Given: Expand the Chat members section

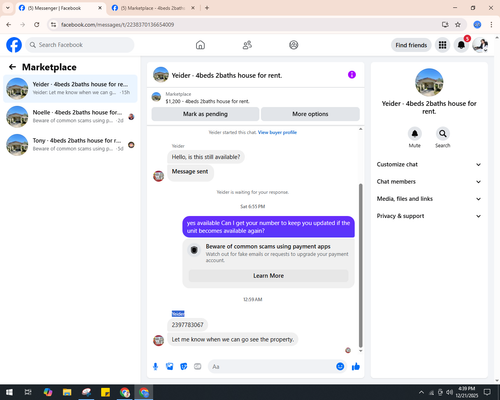Looking at the screenshot, I should (x=429, y=182).
